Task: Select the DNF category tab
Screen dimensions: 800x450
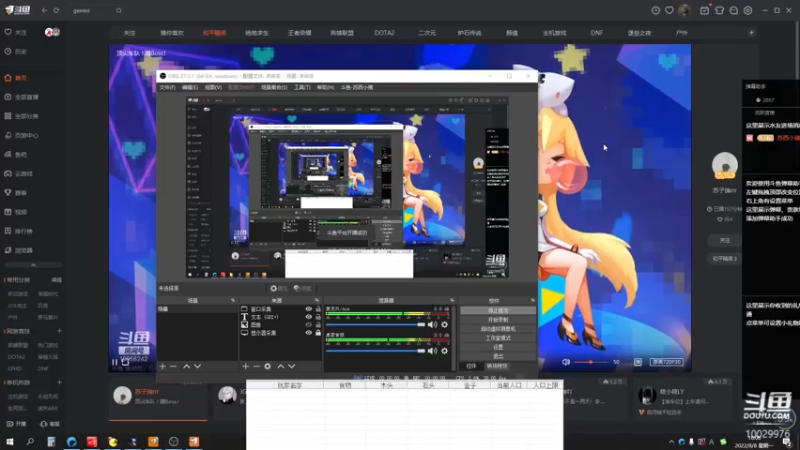Action: click(597, 33)
